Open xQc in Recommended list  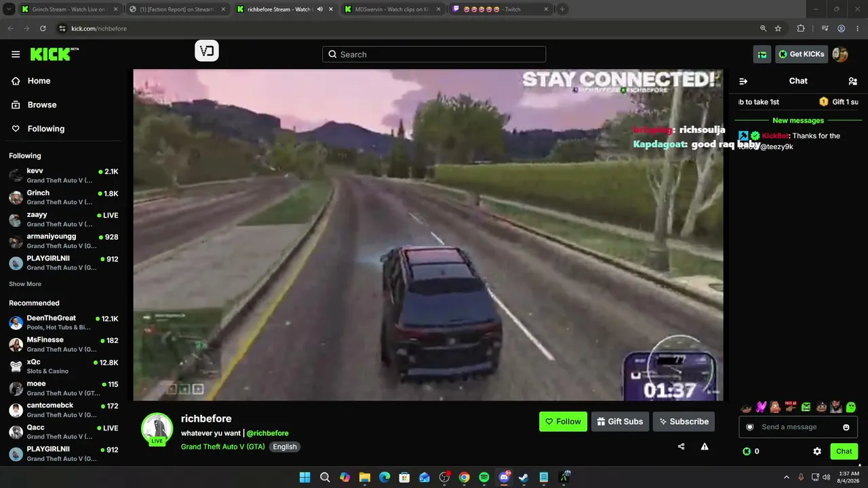pos(64,366)
